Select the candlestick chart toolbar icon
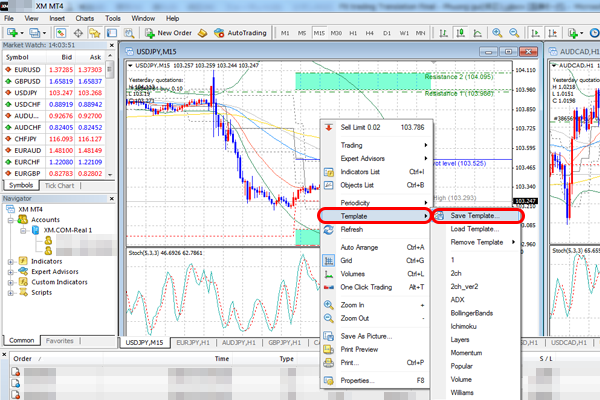The image size is (600, 400). coord(461,33)
